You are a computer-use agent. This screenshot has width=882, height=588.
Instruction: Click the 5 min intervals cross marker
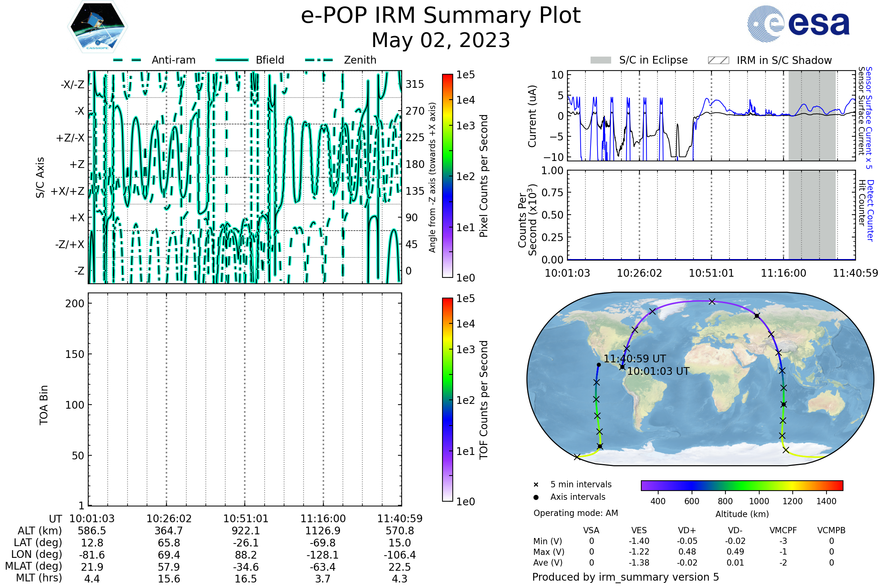[x=536, y=485]
